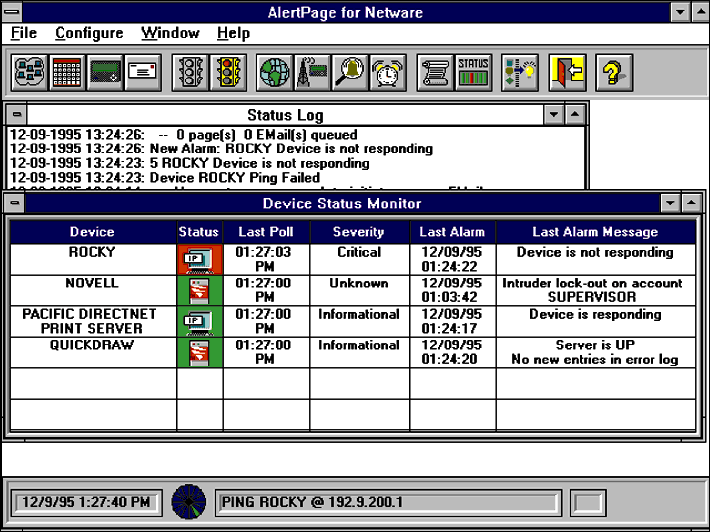Click log line 'New Alarm: ROCKY Device'
This screenshot has width=710, height=532.
[221, 149]
